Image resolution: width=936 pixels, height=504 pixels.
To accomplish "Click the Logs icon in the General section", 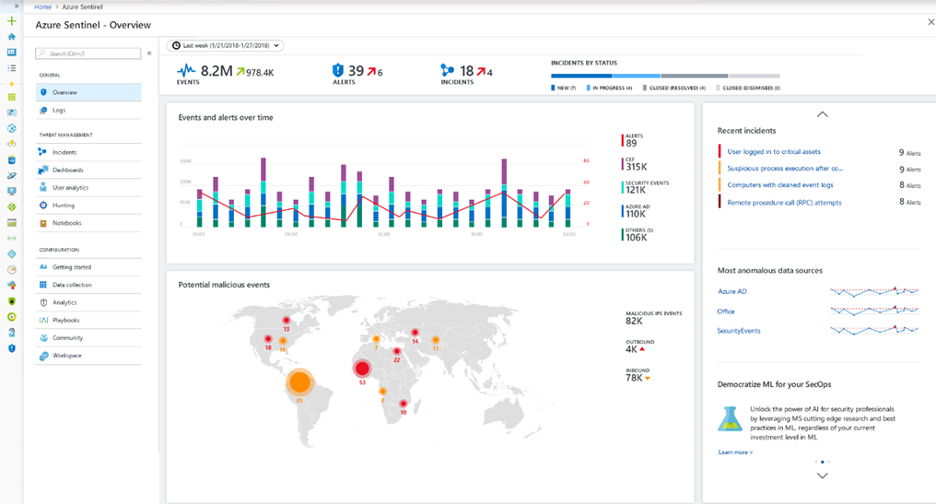I will 43,110.
